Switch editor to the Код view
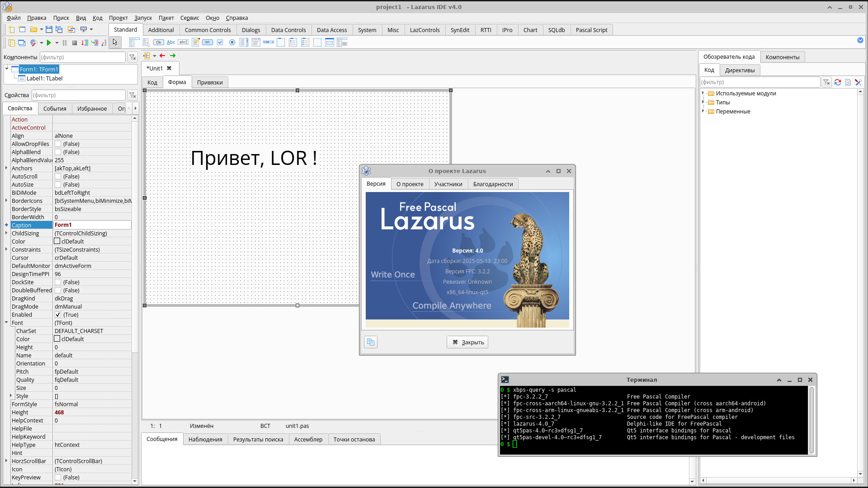 [x=152, y=82]
